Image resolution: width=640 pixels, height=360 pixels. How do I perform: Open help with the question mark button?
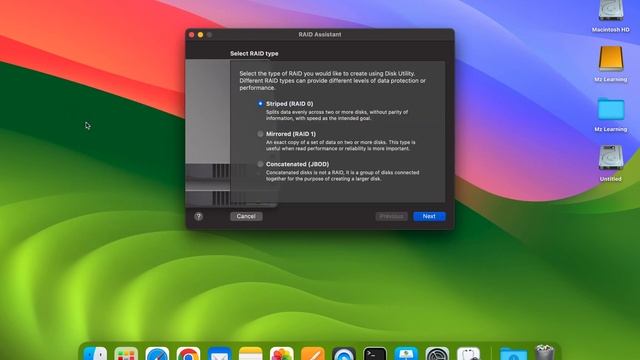click(x=199, y=216)
